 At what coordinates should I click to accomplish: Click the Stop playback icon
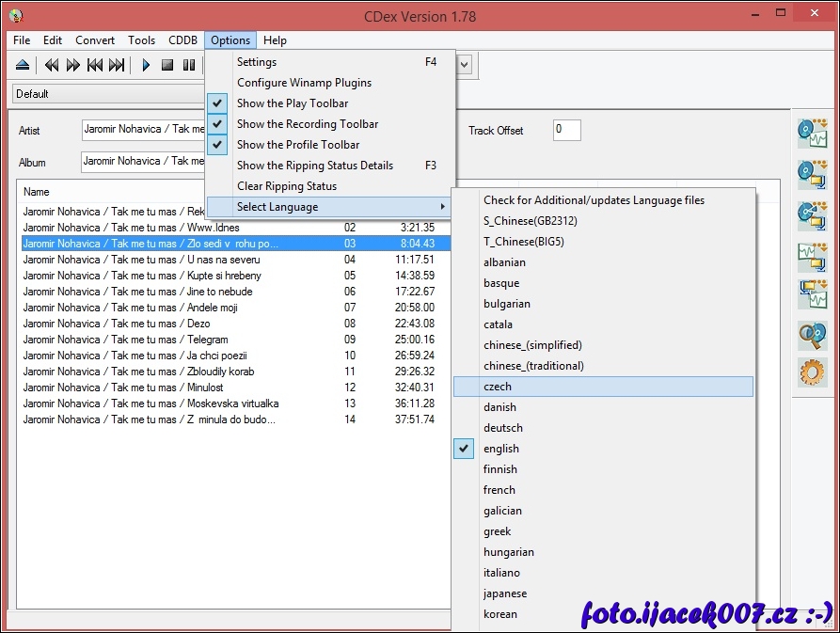(x=167, y=65)
